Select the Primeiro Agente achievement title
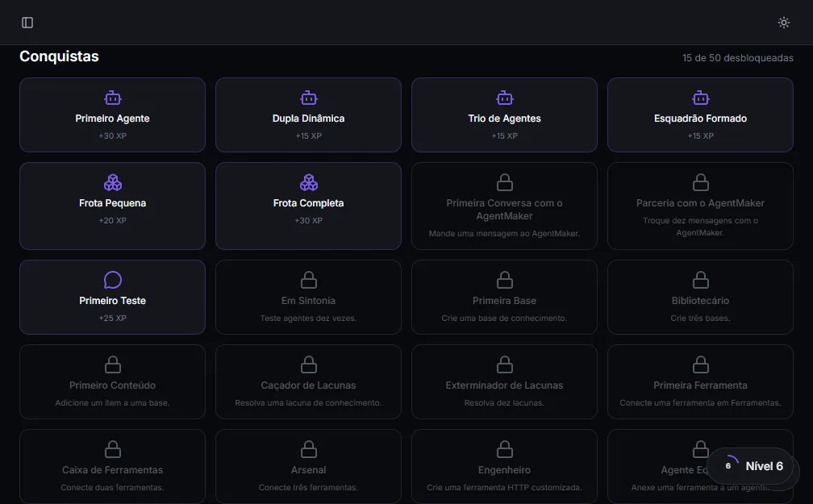The width and height of the screenshot is (813, 504). (x=113, y=119)
